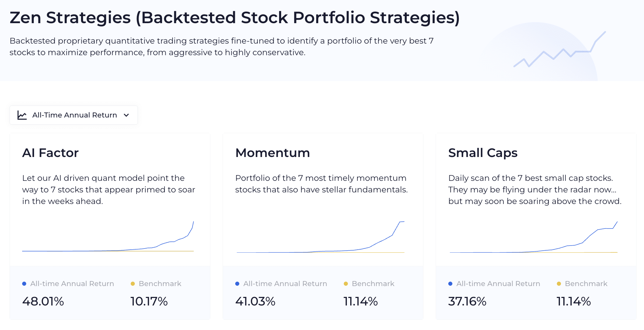The height and width of the screenshot is (330, 644).
Task: Click the blue legend dot on Small Caps card
Action: 450,283
